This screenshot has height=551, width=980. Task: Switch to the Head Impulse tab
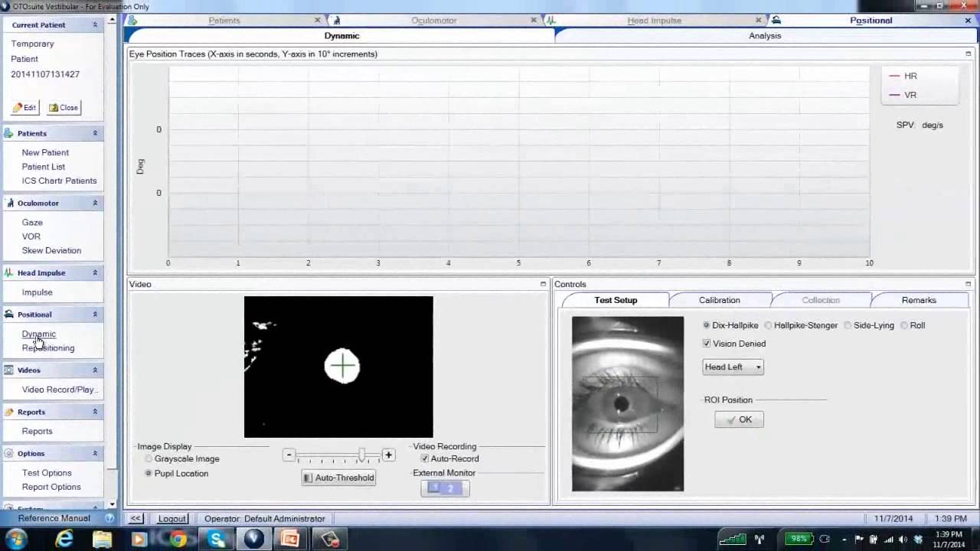[x=654, y=21]
